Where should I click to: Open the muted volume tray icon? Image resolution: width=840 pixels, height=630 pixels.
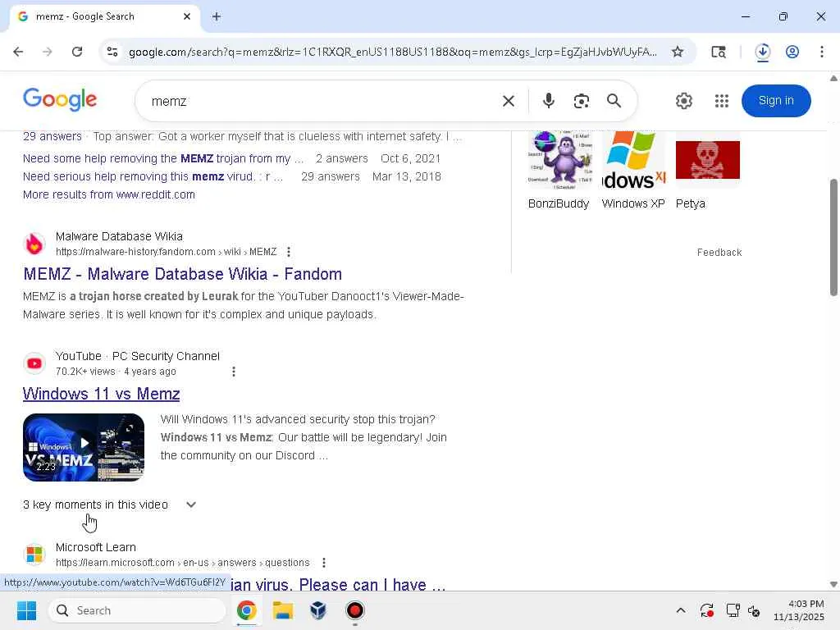click(755, 610)
